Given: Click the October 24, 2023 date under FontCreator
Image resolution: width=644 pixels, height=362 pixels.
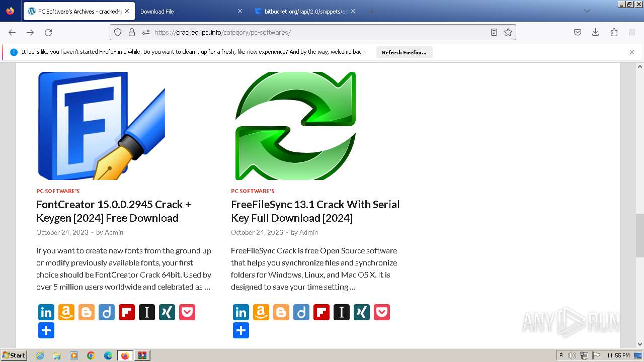Looking at the screenshot, I should (62, 232).
